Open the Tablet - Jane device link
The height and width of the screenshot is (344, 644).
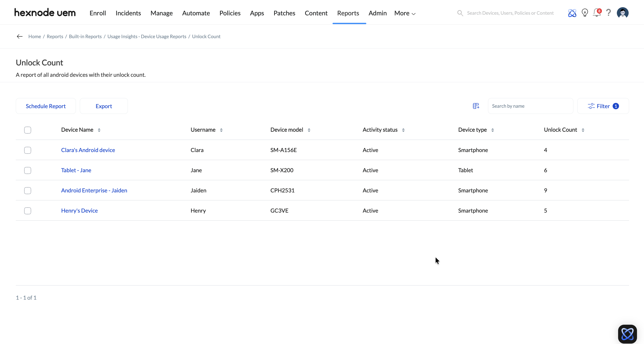(76, 170)
